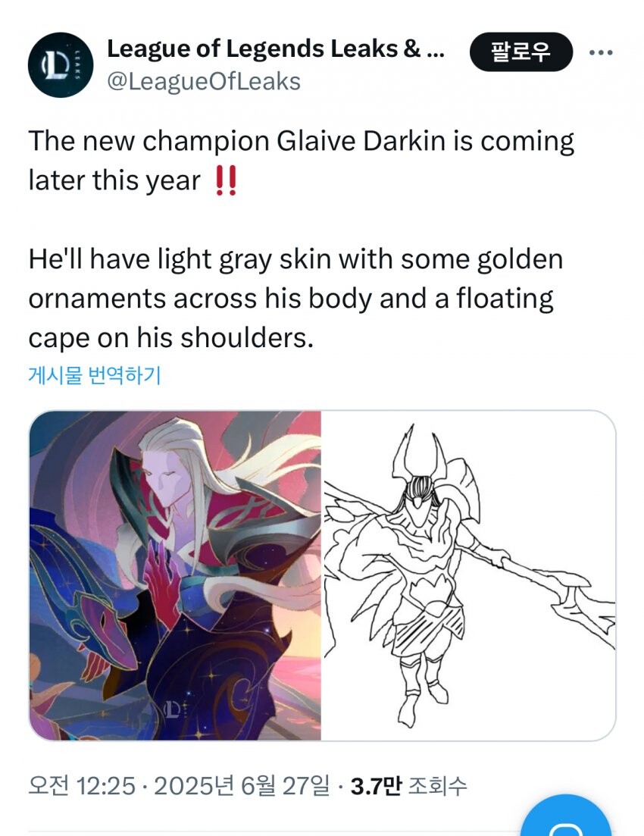Click the tweet text about Glaive Darkin

pos(302,161)
